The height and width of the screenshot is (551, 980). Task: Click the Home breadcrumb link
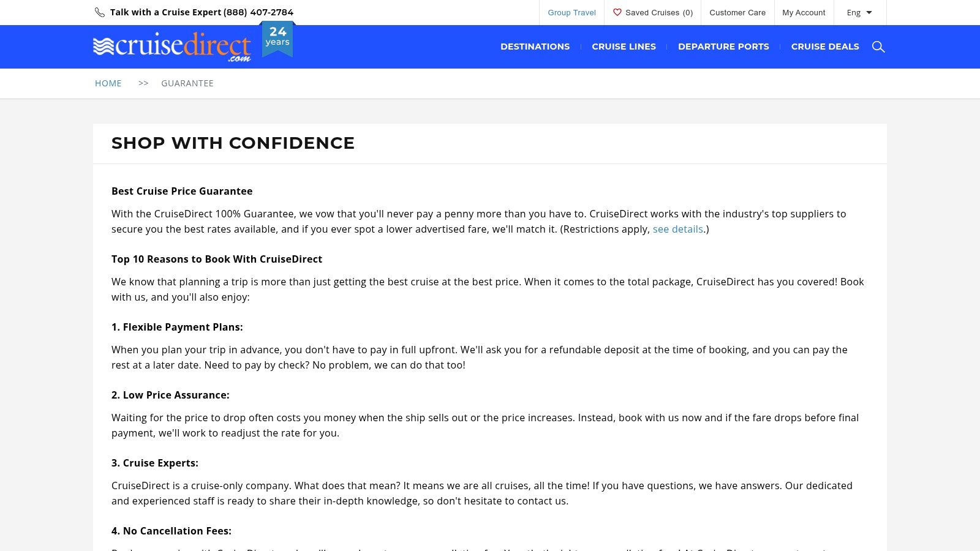click(x=108, y=83)
